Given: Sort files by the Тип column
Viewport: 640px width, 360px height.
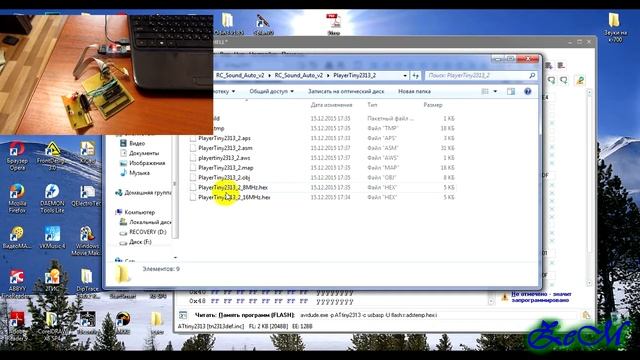Looking at the screenshot, I should [x=372, y=105].
